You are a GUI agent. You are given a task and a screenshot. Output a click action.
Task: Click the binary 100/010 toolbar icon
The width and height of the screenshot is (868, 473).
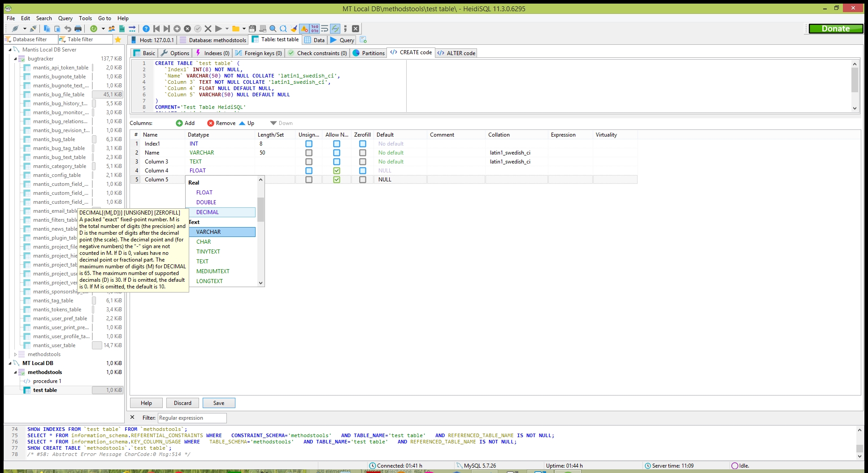pyautogui.click(x=315, y=29)
